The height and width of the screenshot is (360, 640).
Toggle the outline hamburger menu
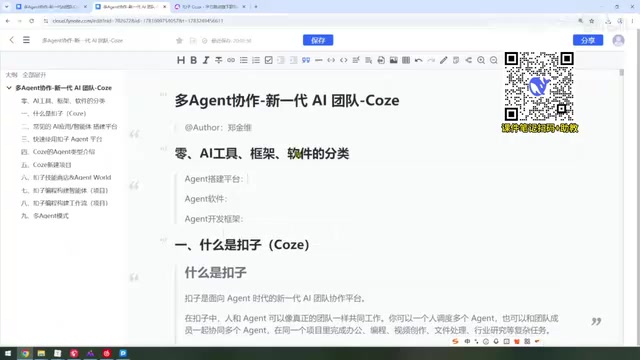(x=26, y=40)
